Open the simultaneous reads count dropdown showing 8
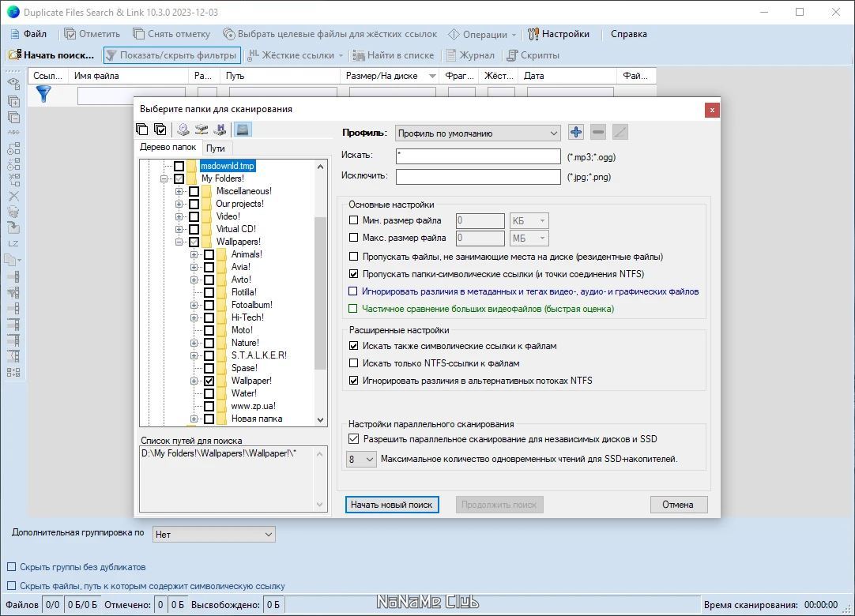The height and width of the screenshot is (616, 855). [x=361, y=459]
